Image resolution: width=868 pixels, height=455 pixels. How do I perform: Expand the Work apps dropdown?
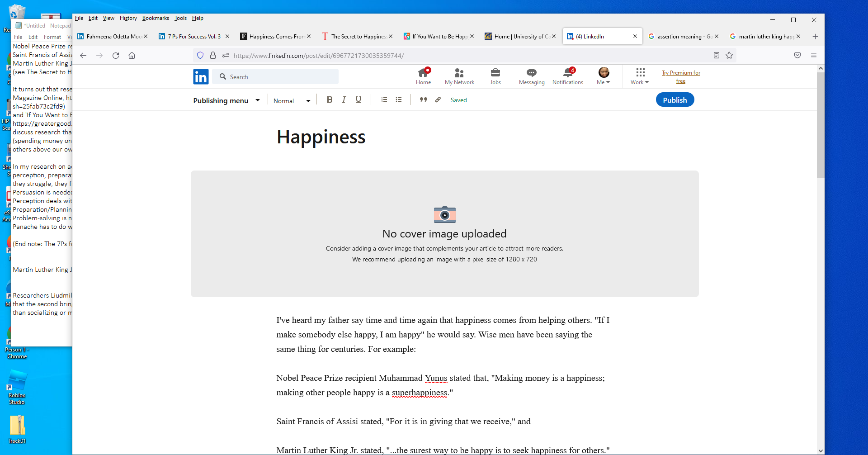[640, 76]
